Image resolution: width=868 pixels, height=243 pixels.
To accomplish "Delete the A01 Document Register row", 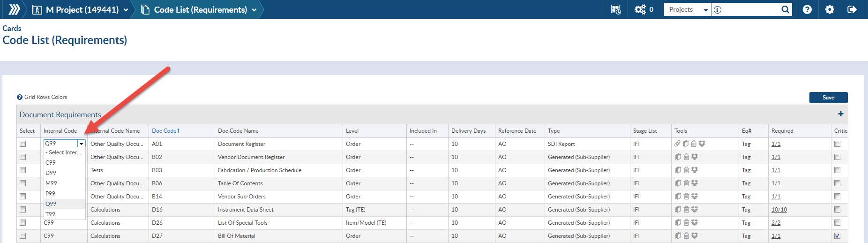I will pos(694,144).
